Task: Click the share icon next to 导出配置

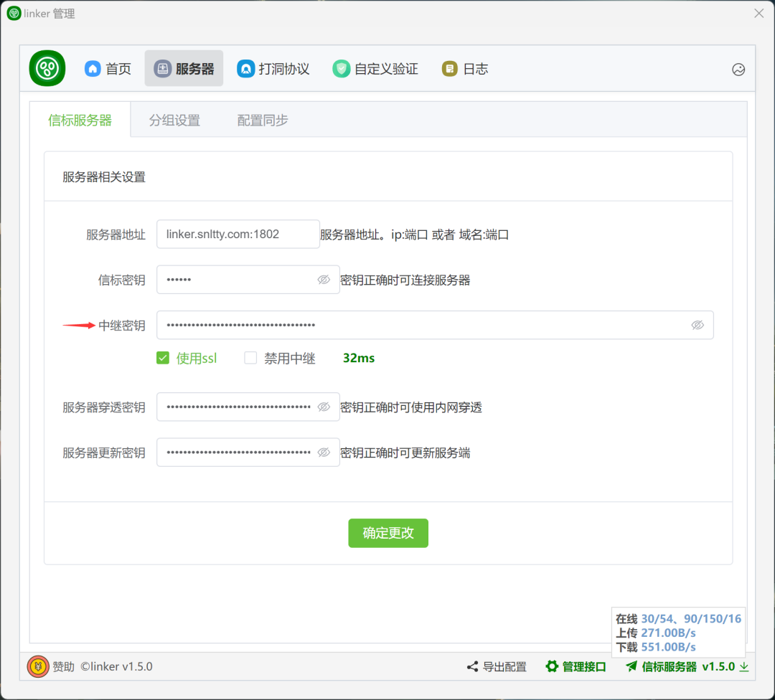Action: coord(471,666)
